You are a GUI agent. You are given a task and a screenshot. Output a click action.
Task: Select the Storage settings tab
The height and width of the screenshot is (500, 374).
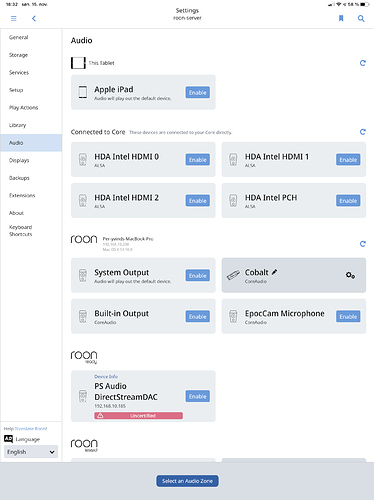[x=18, y=55]
